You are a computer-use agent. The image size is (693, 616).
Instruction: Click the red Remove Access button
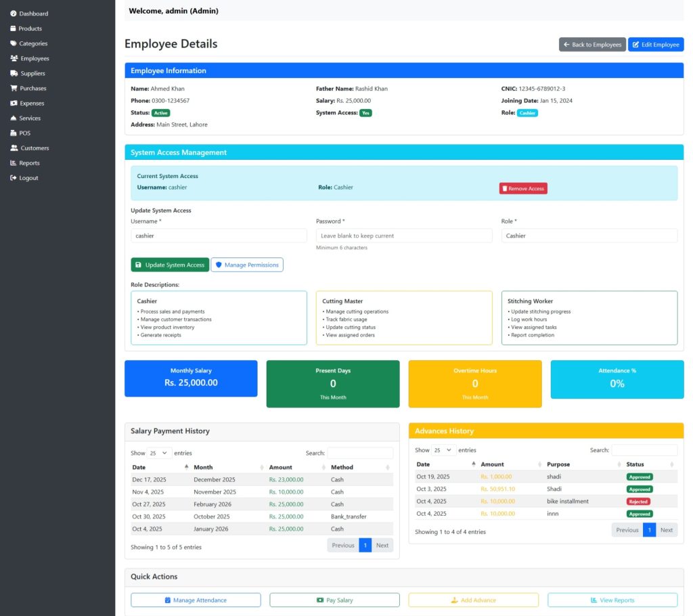pyautogui.click(x=523, y=188)
